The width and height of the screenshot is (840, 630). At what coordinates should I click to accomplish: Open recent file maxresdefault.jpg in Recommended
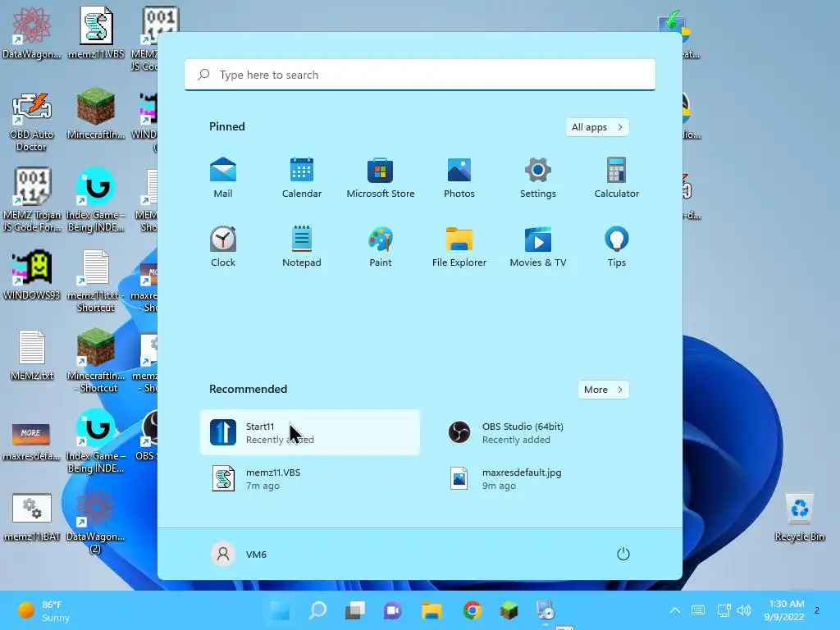point(546,478)
